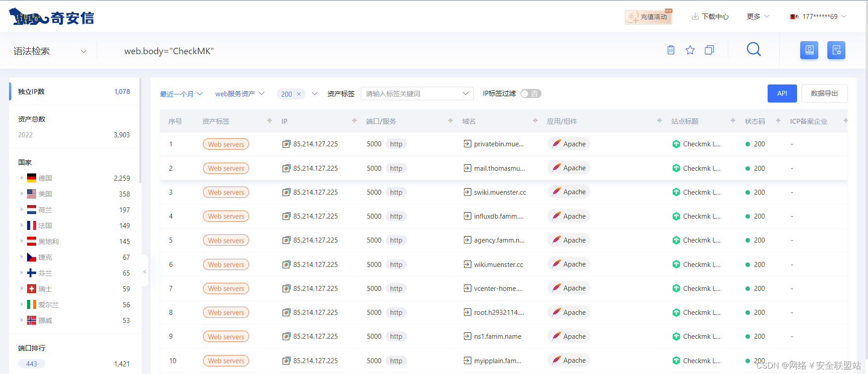Click column pin icon beside 状态码 header

tap(778, 121)
